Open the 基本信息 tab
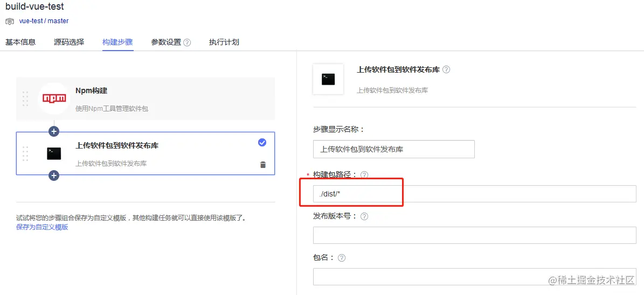The image size is (644, 295). 20,42
